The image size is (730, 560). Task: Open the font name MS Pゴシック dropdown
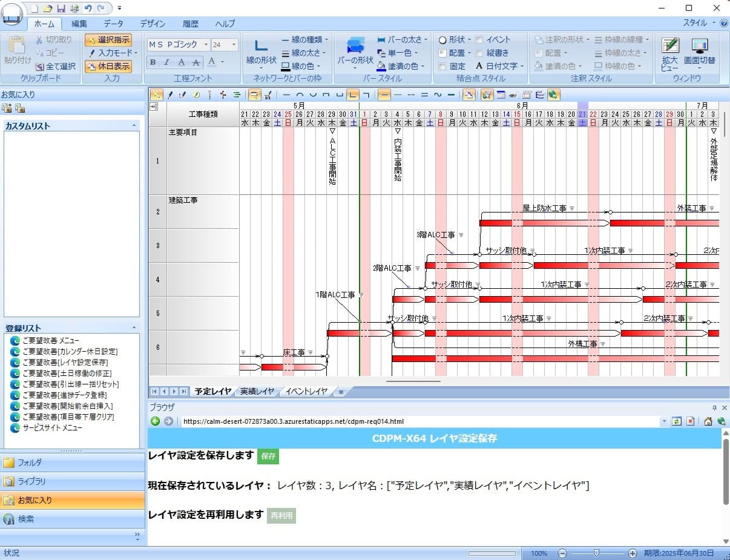pyautogui.click(x=206, y=45)
